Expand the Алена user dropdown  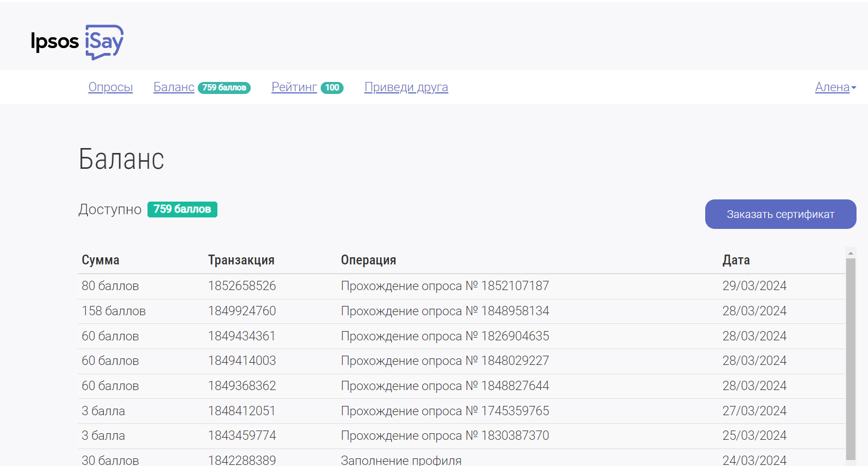835,87
